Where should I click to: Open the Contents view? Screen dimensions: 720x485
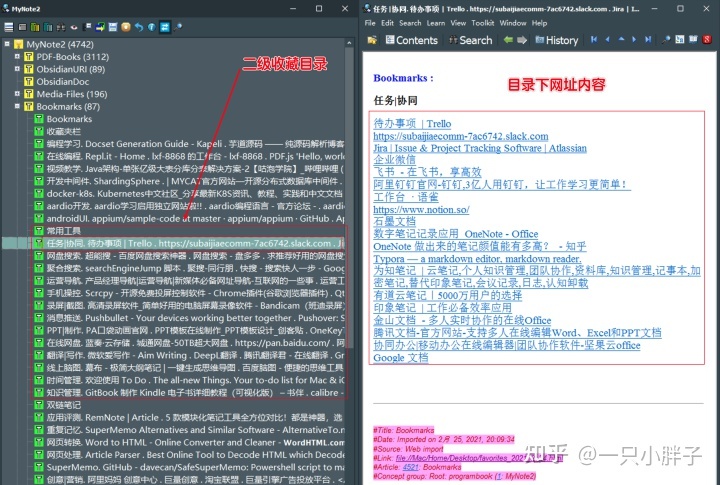[411, 40]
